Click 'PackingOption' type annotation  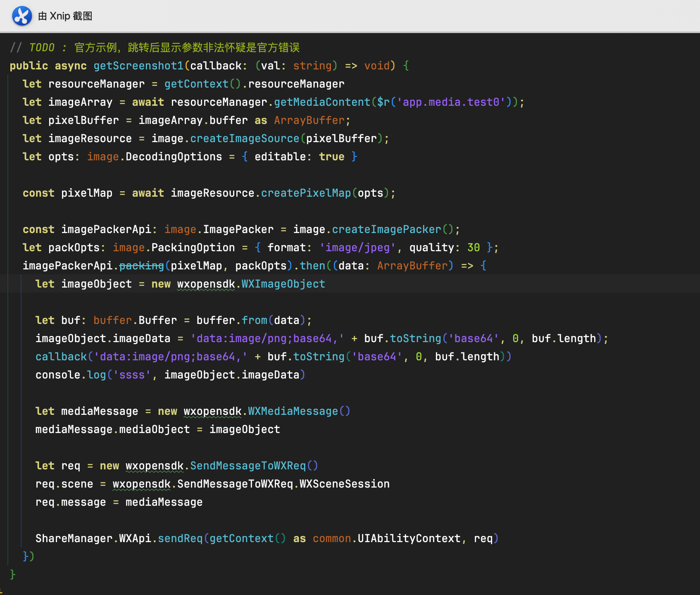[x=193, y=248]
